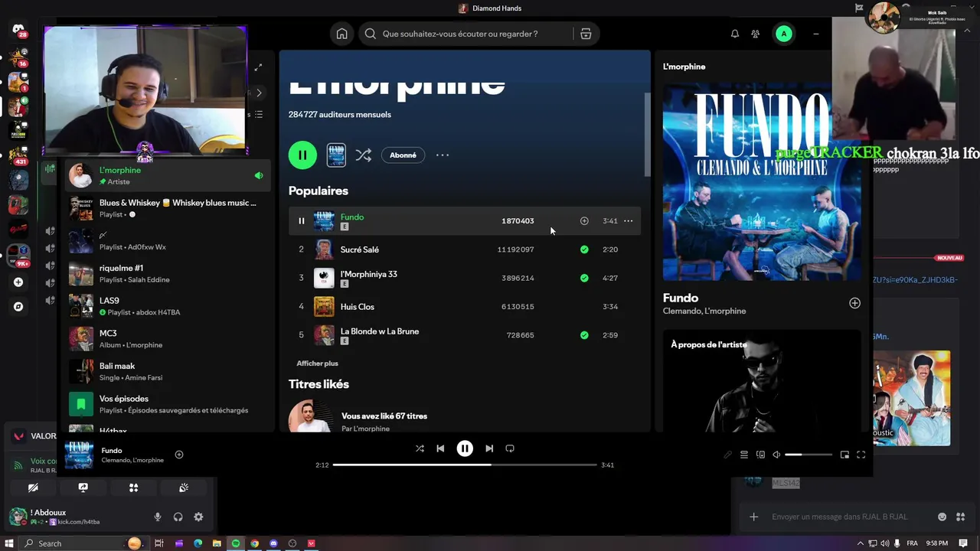Open the MC3 album

[168, 338]
